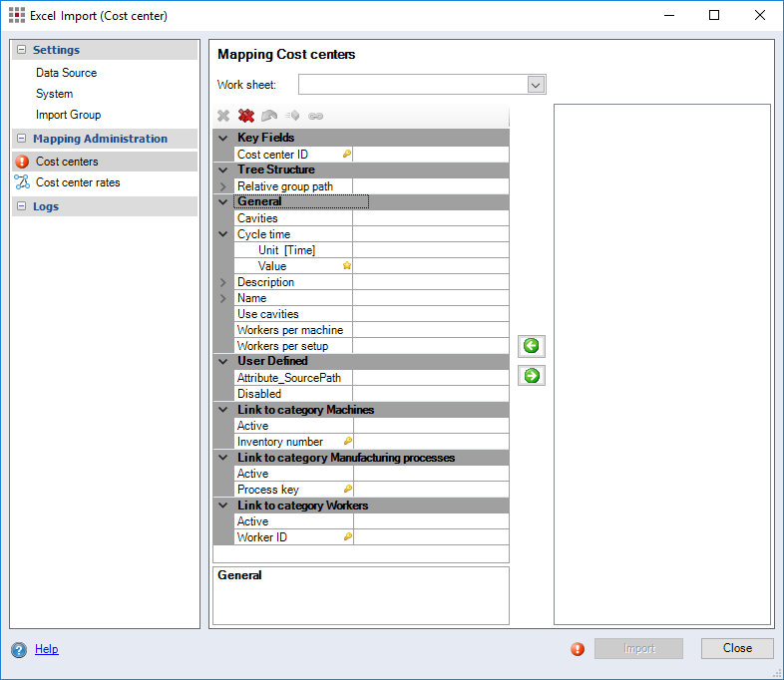Select Import Group in sidebar

tap(68, 115)
